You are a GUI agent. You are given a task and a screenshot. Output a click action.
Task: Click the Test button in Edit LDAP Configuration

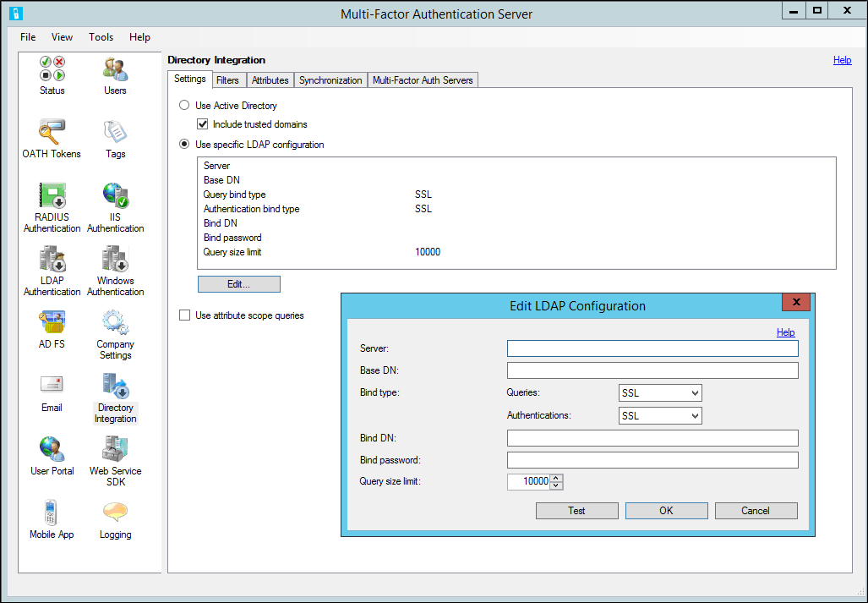(x=576, y=510)
